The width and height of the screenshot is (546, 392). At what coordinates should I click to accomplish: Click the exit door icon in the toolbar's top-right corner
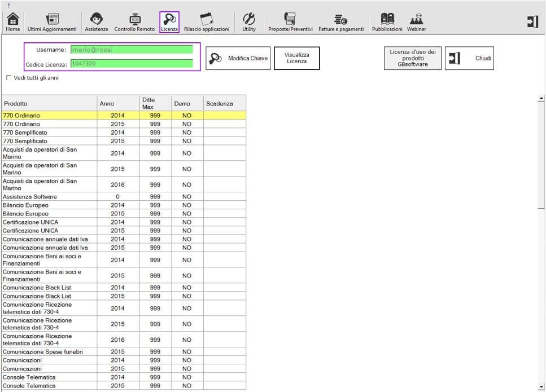coord(533,21)
